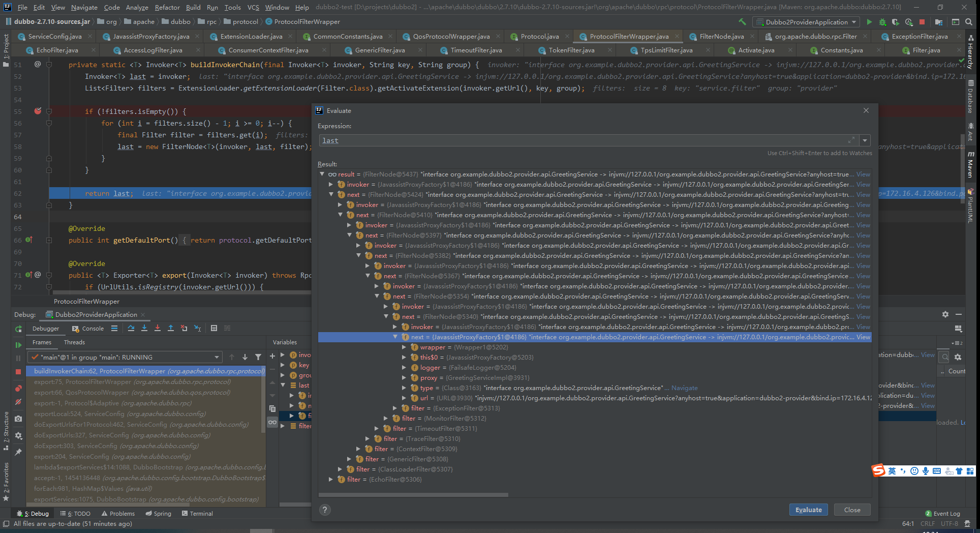Move to next frame down arrow

point(245,357)
